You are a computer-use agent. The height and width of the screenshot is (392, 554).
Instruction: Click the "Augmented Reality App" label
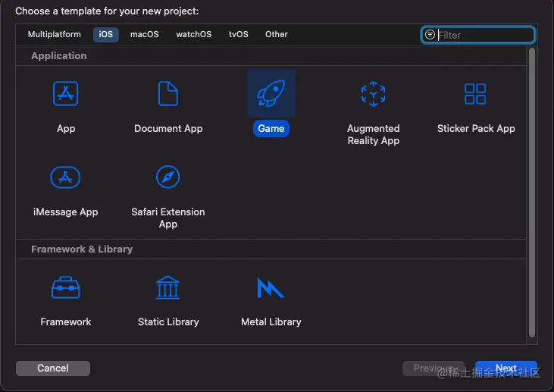tap(374, 134)
